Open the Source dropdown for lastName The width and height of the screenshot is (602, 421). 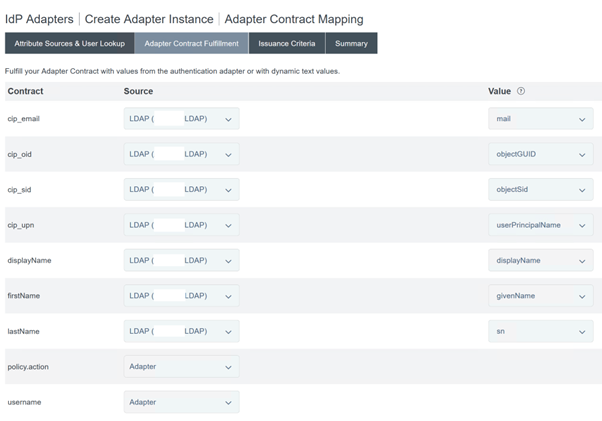(x=181, y=331)
